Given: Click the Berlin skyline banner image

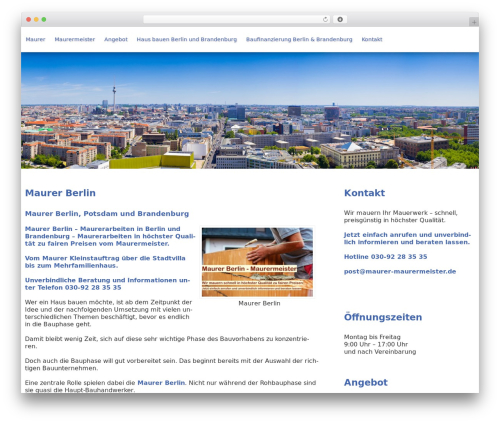Looking at the screenshot, I should [250, 110].
